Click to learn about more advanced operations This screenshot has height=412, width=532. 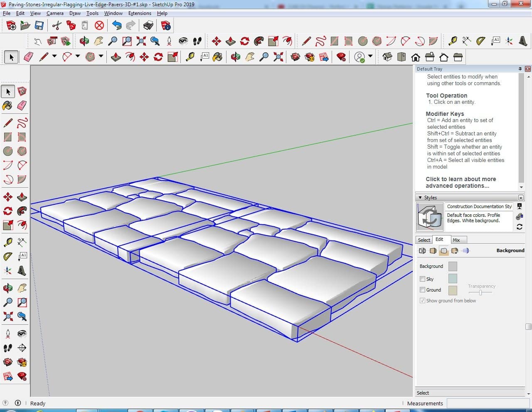click(x=461, y=182)
